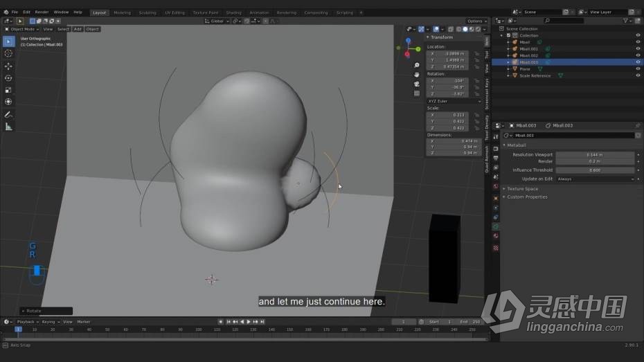Open Object Data metaball tab icon
The height and width of the screenshot is (362, 644).
point(496,226)
